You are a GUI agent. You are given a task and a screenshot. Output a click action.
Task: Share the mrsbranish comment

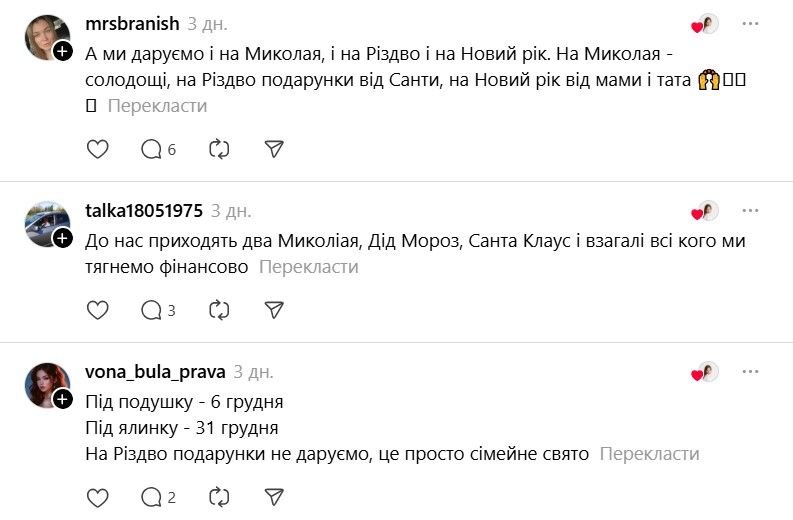(274, 149)
